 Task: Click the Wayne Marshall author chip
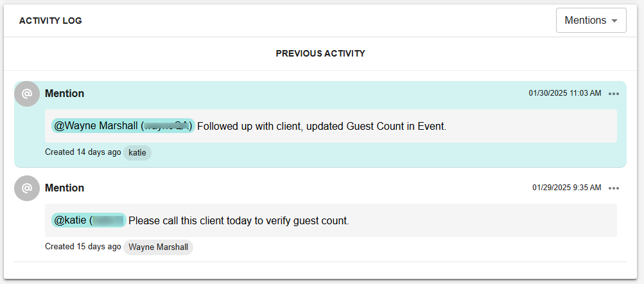(x=158, y=247)
